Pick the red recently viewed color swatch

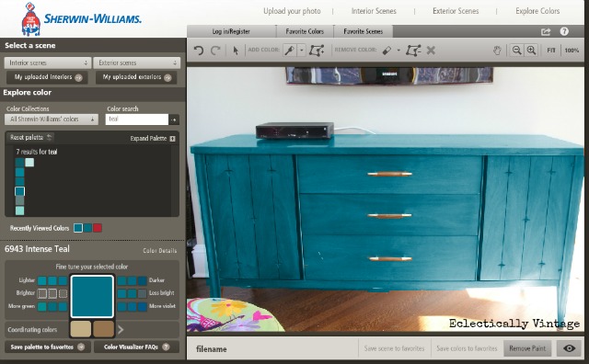(98, 228)
